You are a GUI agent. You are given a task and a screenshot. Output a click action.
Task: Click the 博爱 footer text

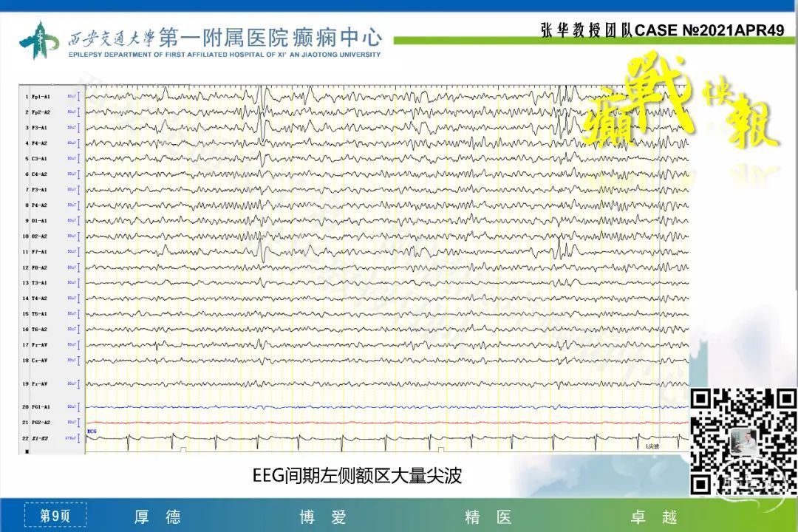tap(323, 517)
